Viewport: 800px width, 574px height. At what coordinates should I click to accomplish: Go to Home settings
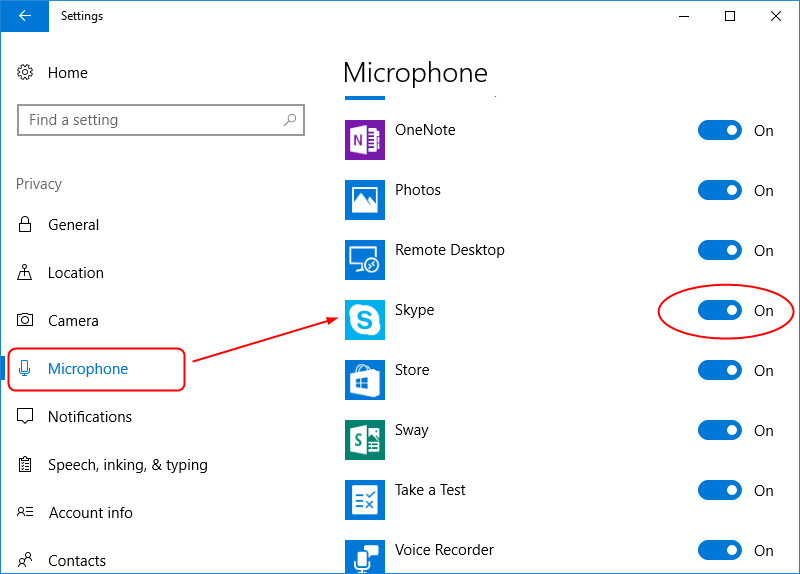coord(68,72)
